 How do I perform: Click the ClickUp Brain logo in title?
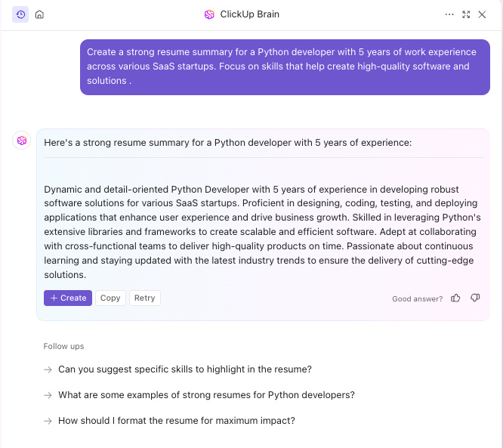(209, 14)
